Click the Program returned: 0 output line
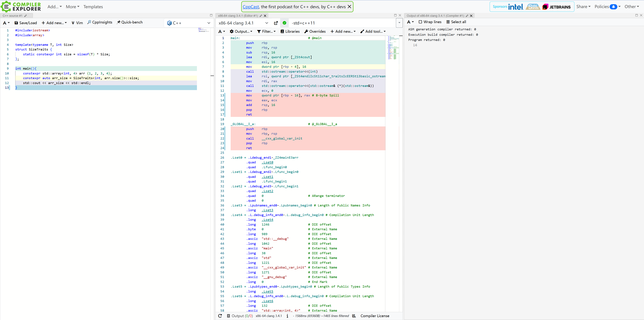The image size is (644, 320). [426, 40]
